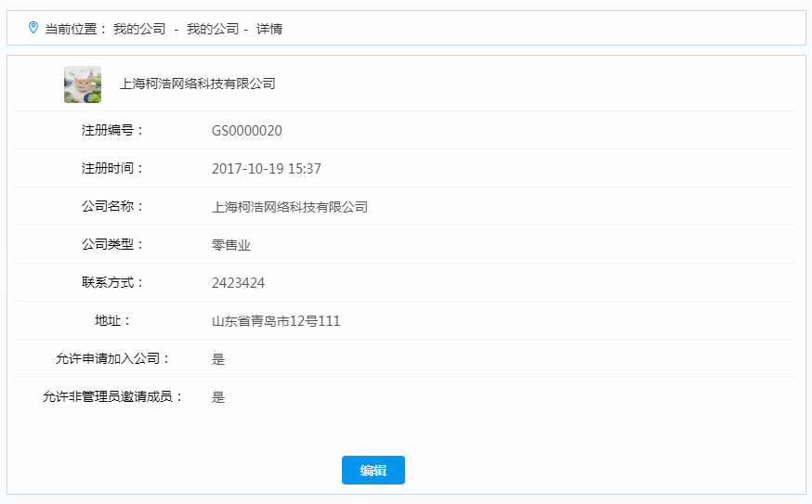Viewport: 812px width, 504px height.
Task: Click 是 value for 允许非管理员邀请成员
Action: (218, 397)
